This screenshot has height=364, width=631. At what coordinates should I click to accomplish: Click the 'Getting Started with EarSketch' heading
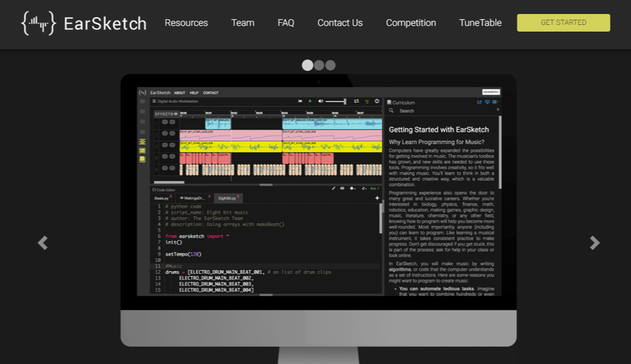(439, 129)
